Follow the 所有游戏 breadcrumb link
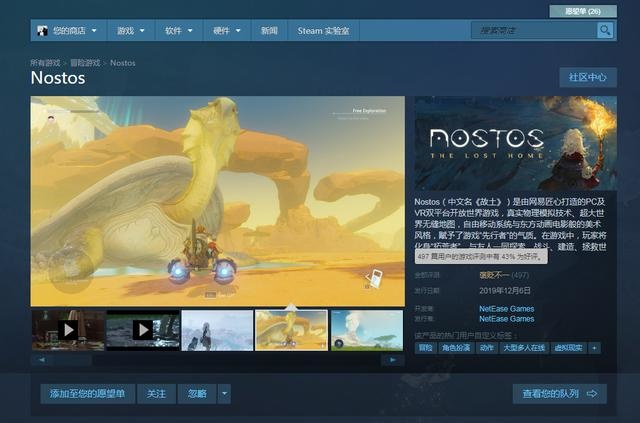This screenshot has width=640, height=423. pyautogui.click(x=45, y=63)
